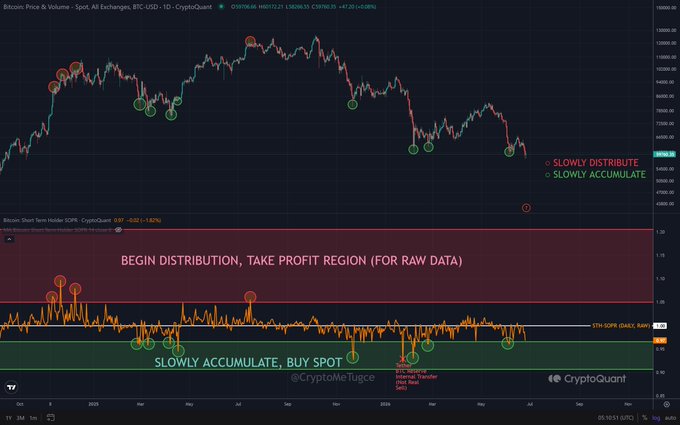Click the orange 0.97 SOPR value label
680x425 pixels.
click(660, 341)
